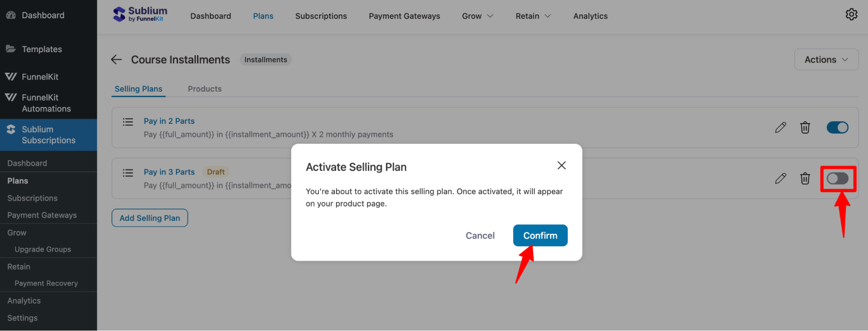Viewport: 868px width, 331px height.
Task: Open the Settings gear icon top right
Action: click(851, 14)
